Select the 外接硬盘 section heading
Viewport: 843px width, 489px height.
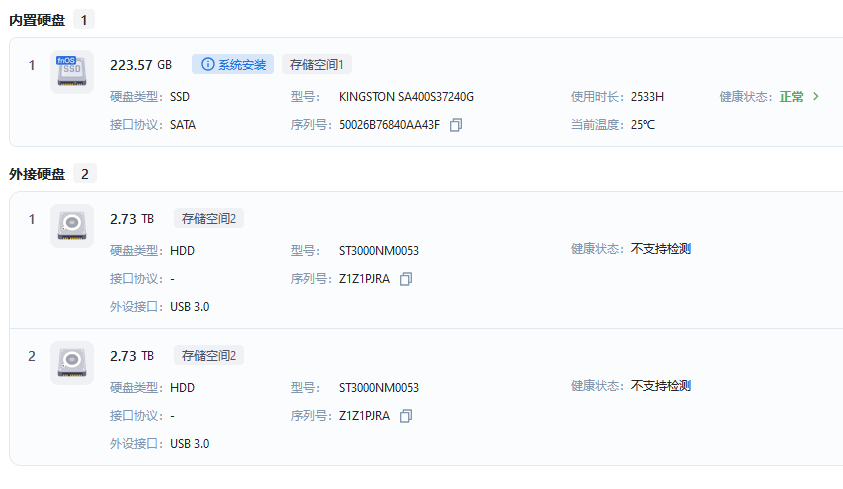pyautogui.click(x=37, y=174)
